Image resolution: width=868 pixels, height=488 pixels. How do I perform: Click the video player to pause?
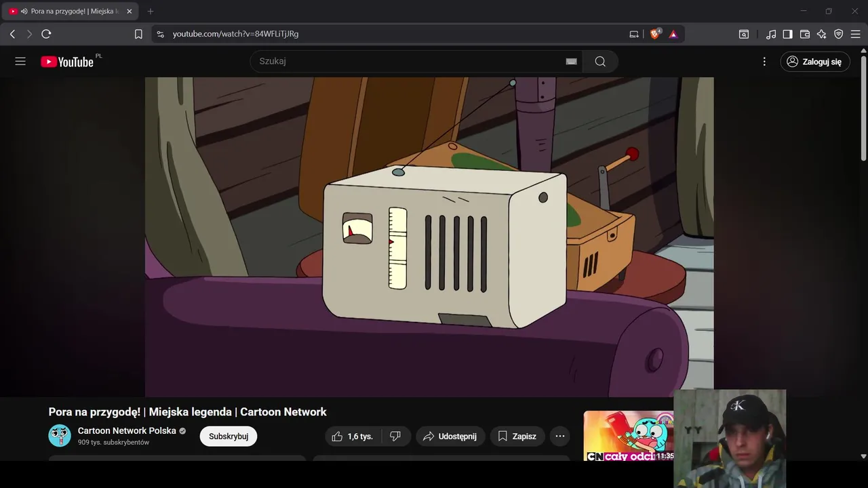[429, 237]
